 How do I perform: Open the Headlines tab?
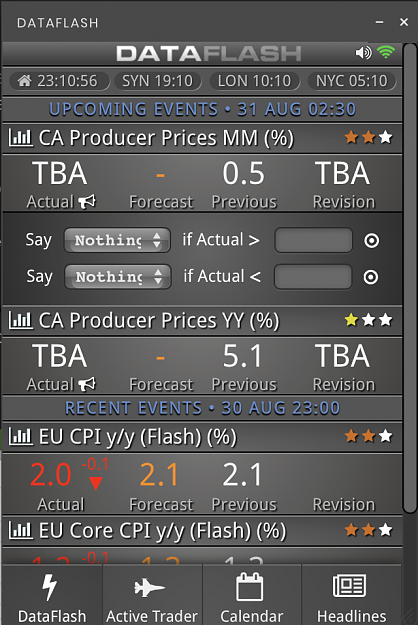[x=351, y=595]
